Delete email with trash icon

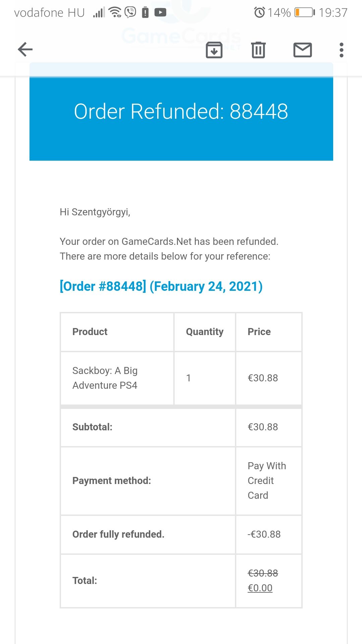pos(258,50)
